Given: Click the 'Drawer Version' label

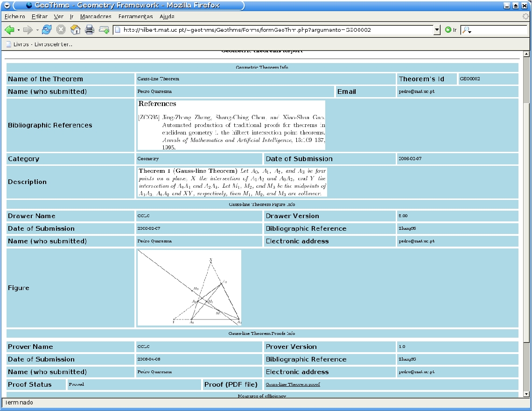Looking at the screenshot, I should click(293, 216).
